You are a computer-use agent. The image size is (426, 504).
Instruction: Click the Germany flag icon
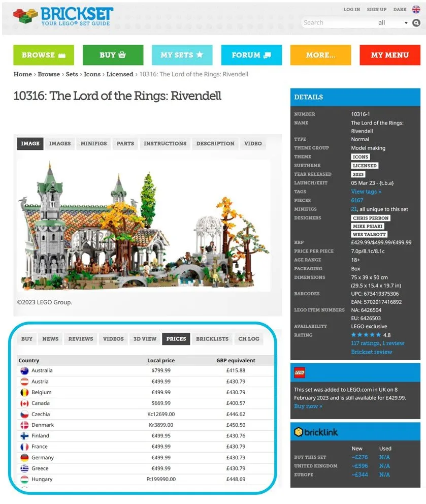click(24, 457)
